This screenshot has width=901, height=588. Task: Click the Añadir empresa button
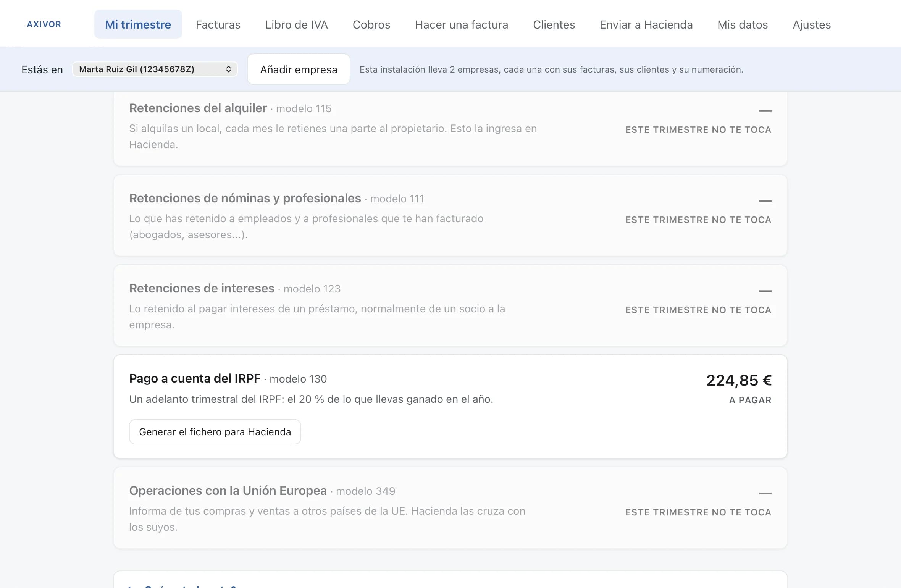point(299,69)
